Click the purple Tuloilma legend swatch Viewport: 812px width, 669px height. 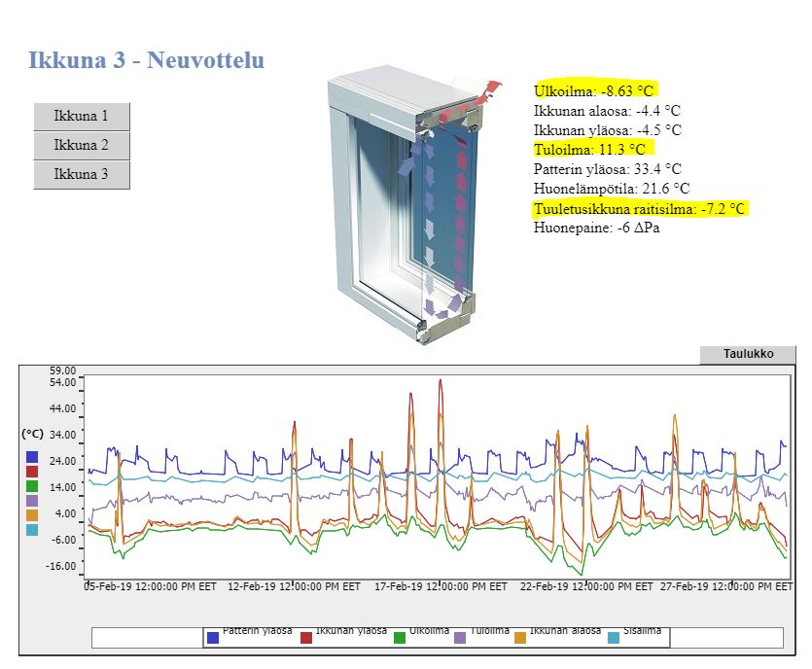pos(459,638)
